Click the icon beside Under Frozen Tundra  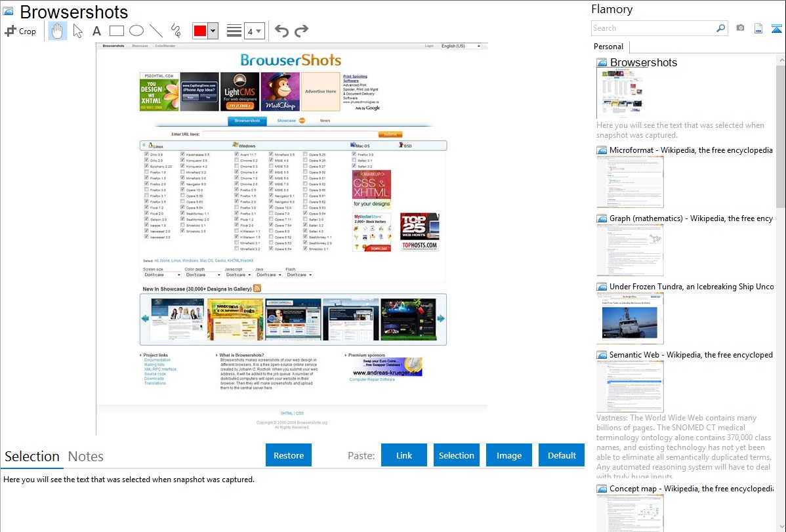click(602, 286)
